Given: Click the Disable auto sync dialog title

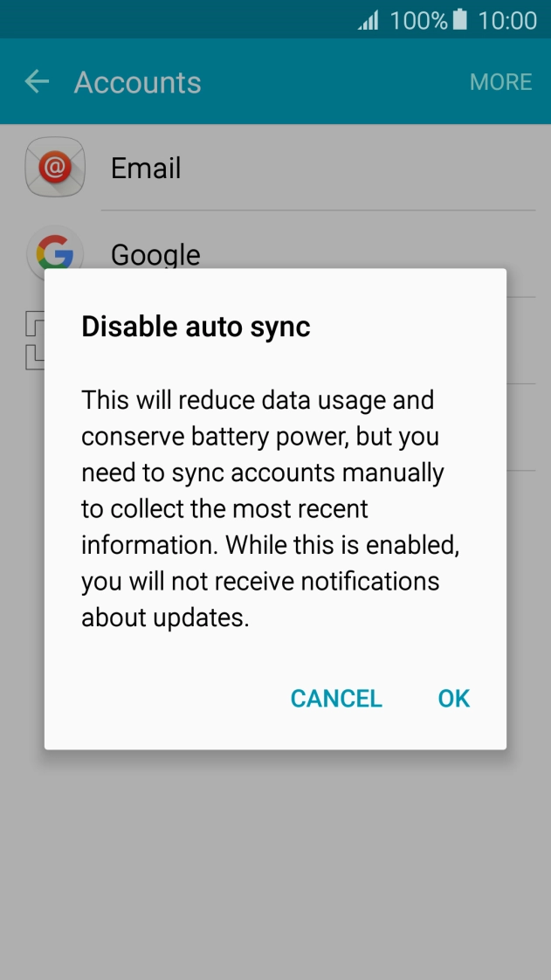Looking at the screenshot, I should tap(196, 327).
